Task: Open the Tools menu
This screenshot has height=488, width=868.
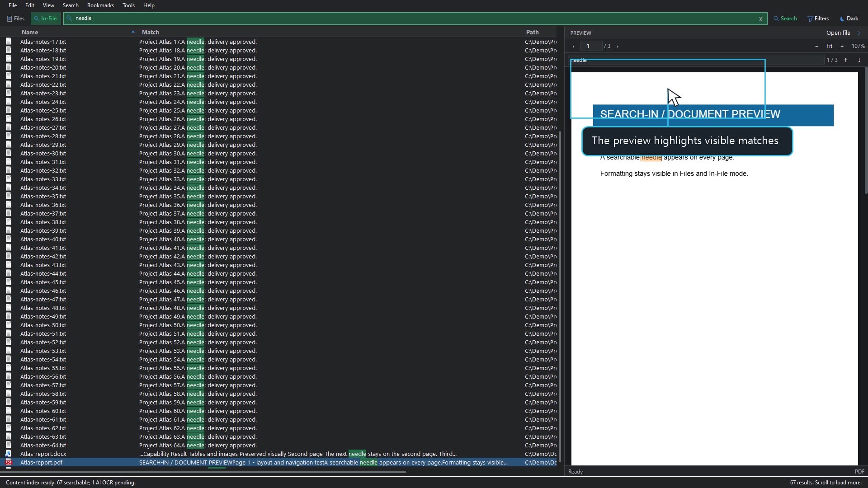Action: point(128,5)
